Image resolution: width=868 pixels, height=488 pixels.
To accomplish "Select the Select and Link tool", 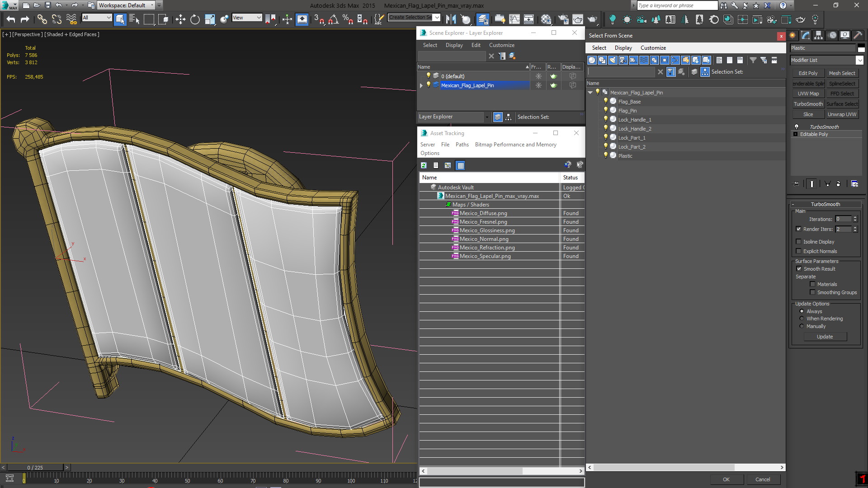I will click(x=42, y=19).
